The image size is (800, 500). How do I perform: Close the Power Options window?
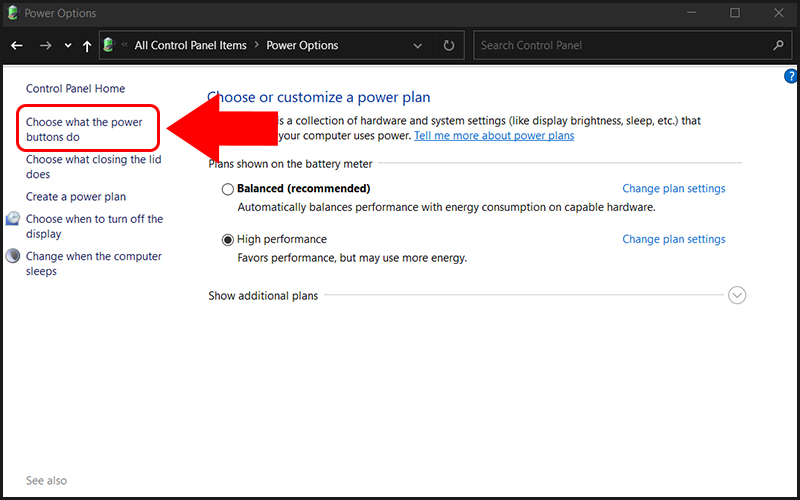(x=779, y=13)
